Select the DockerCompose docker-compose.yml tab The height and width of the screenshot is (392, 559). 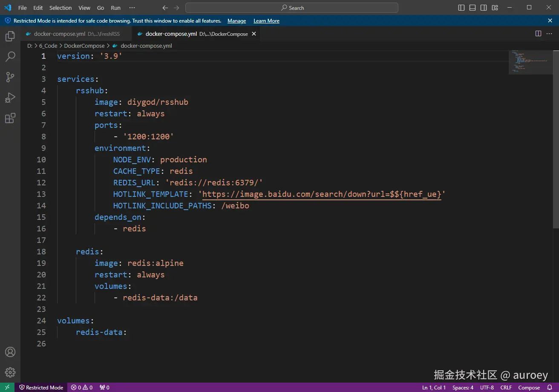click(196, 34)
